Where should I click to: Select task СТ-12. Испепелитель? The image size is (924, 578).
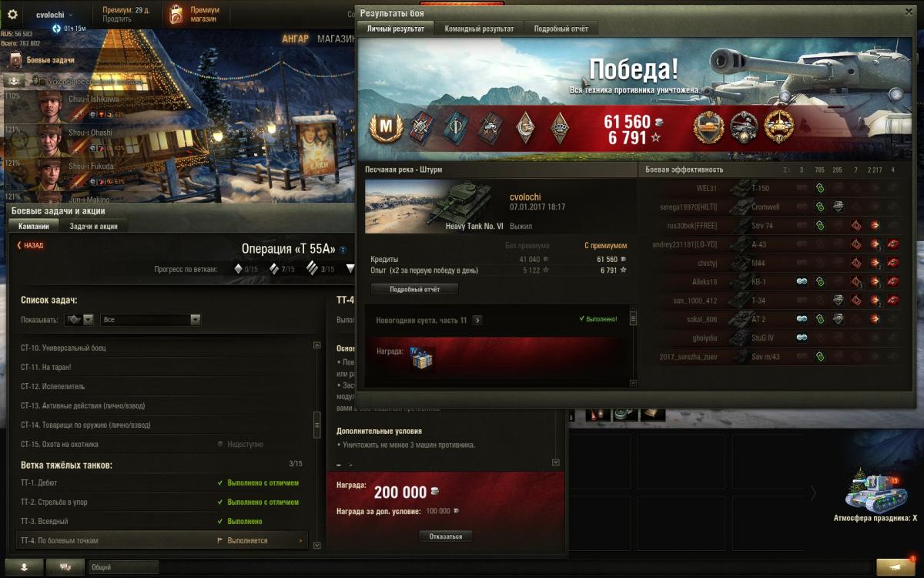click(x=163, y=386)
